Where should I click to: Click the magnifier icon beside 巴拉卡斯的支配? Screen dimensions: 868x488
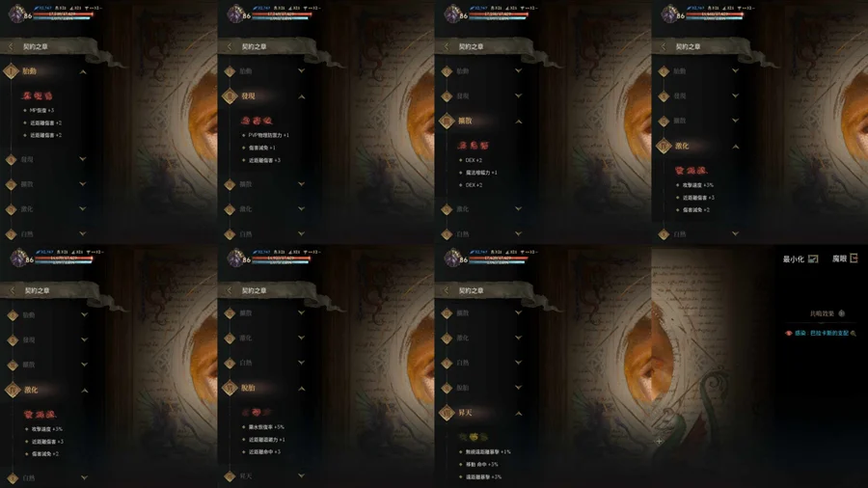tap(854, 333)
